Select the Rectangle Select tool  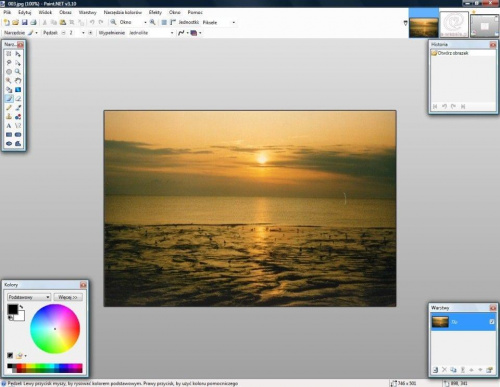pyautogui.click(x=9, y=54)
